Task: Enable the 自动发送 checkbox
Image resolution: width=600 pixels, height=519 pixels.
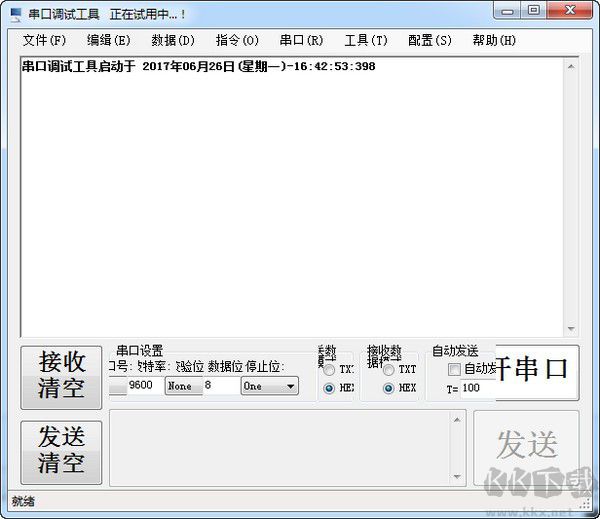Action: pyautogui.click(x=454, y=369)
